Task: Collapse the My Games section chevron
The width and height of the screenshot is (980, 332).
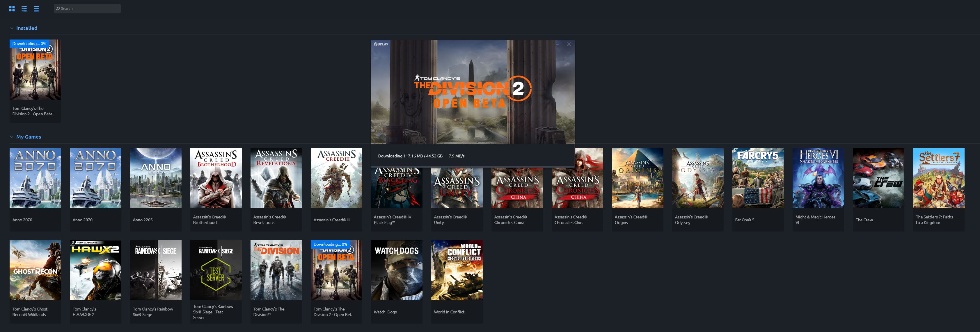Action: coord(12,137)
